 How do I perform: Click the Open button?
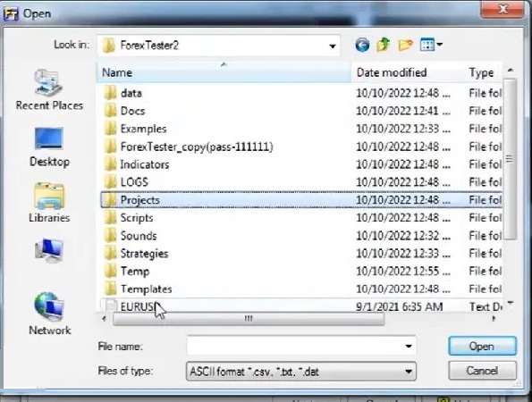click(x=482, y=346)
